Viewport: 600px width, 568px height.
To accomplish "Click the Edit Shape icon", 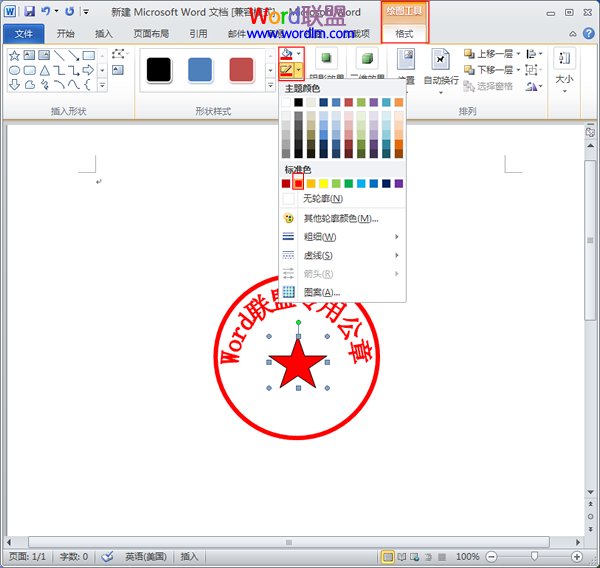I will pos(118,54).
